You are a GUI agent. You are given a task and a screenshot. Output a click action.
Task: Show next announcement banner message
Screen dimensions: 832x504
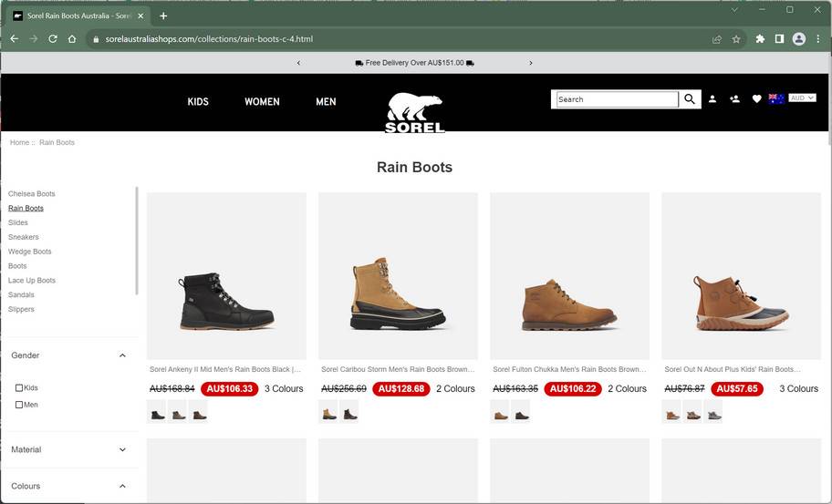pyautogui.click(x=531, y=63)
